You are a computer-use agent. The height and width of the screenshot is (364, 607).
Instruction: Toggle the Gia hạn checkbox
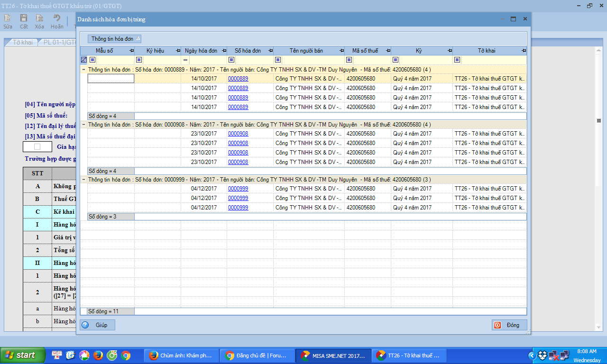[37, 146]
